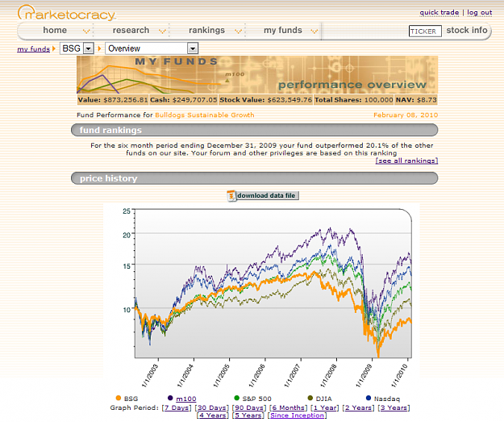Click the green S&P 500 legend dot
The image size is (504, 422).
tap(237, 399)
